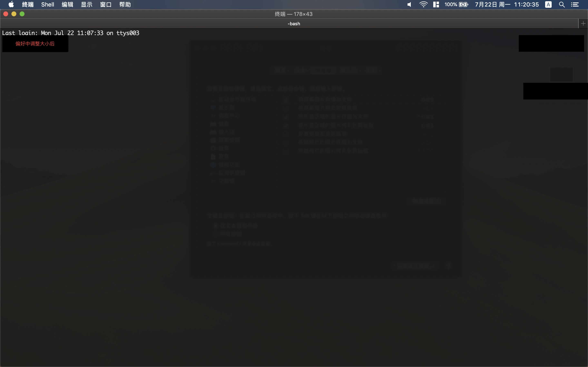Open the 帮助 menu
The image size is (588, 367).
coord(125,4)
